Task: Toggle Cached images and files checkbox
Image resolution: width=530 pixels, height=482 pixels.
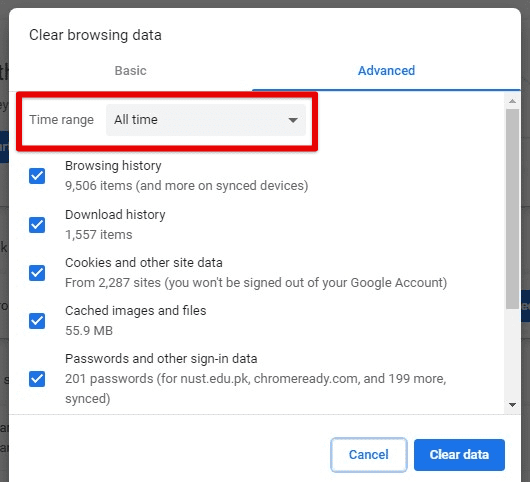Action: tap(37, 321)
